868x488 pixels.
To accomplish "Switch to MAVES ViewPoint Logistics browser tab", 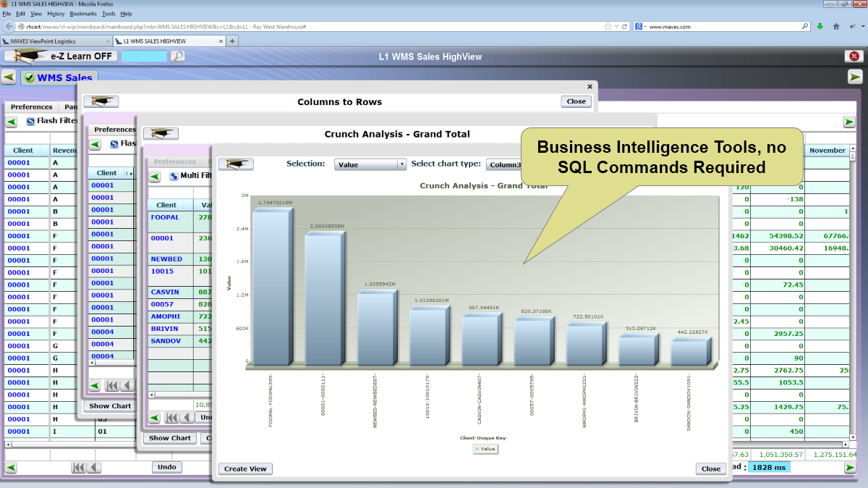I will point(56,41).
